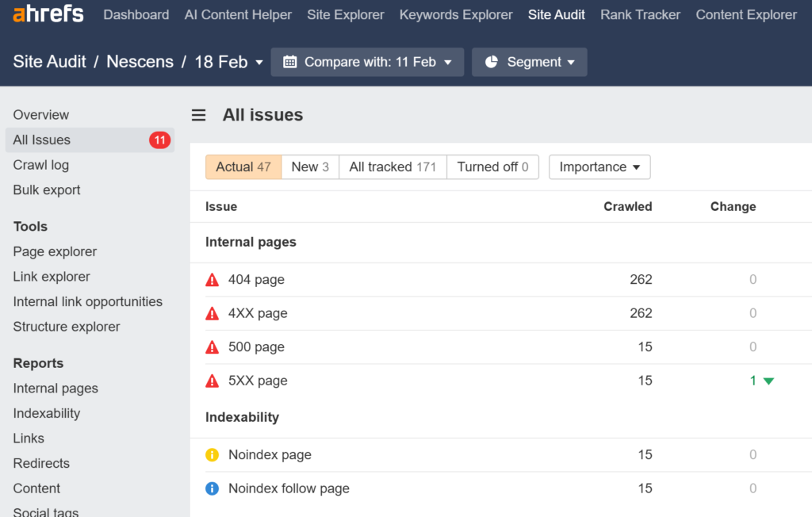Click the Crawled column header

pos(628,207)
